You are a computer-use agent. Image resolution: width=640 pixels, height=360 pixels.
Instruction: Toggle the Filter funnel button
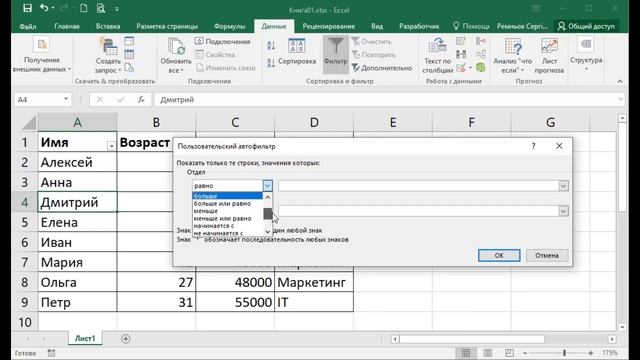(x=336, y=54)
